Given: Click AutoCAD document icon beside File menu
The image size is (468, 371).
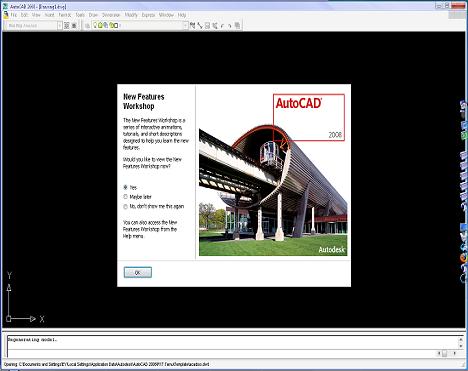Looking at the screenshot, I should point(6,15).
